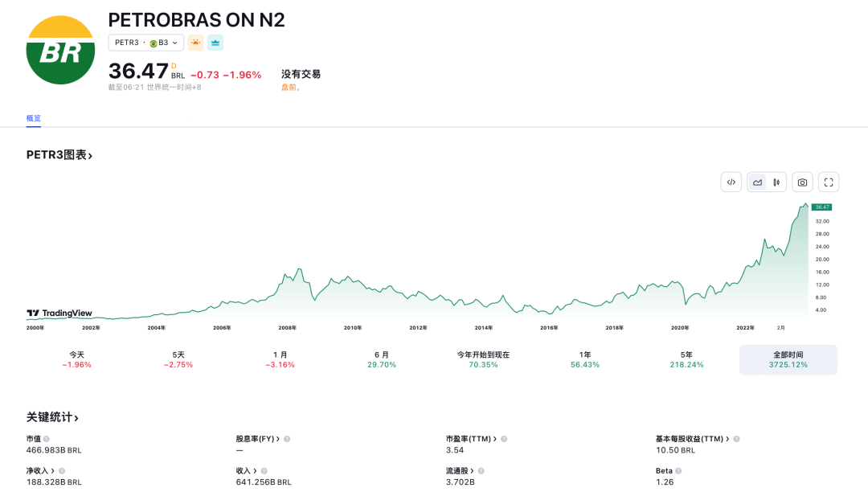
Task: Select the 5天 time range
Action: (x=178, y=359)
